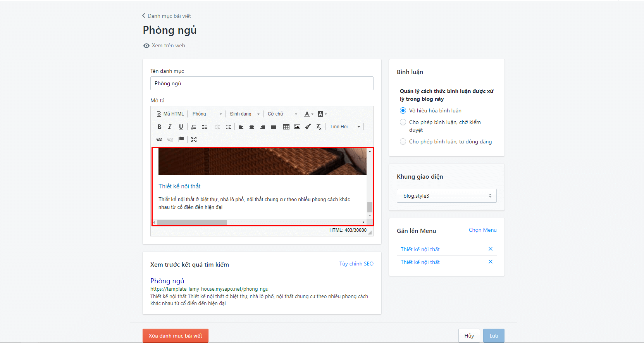Image resolution: width=644 pixels, height=343 pixels.
Task: Click Chọn Menu link
Action: 483,230
